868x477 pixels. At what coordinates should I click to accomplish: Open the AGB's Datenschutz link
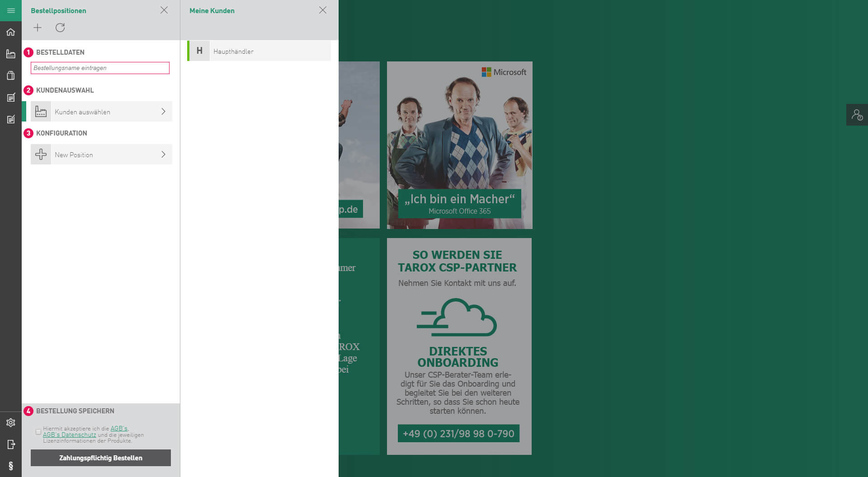coord(70,435)
